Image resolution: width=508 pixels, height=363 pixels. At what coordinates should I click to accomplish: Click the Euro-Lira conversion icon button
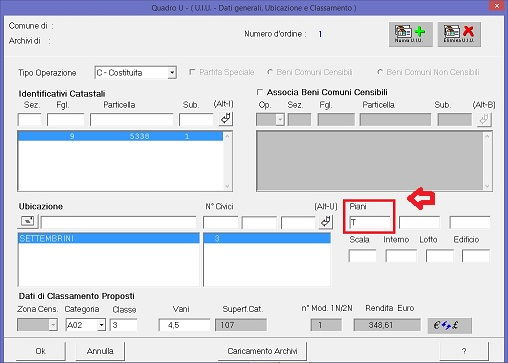point(449,325)
